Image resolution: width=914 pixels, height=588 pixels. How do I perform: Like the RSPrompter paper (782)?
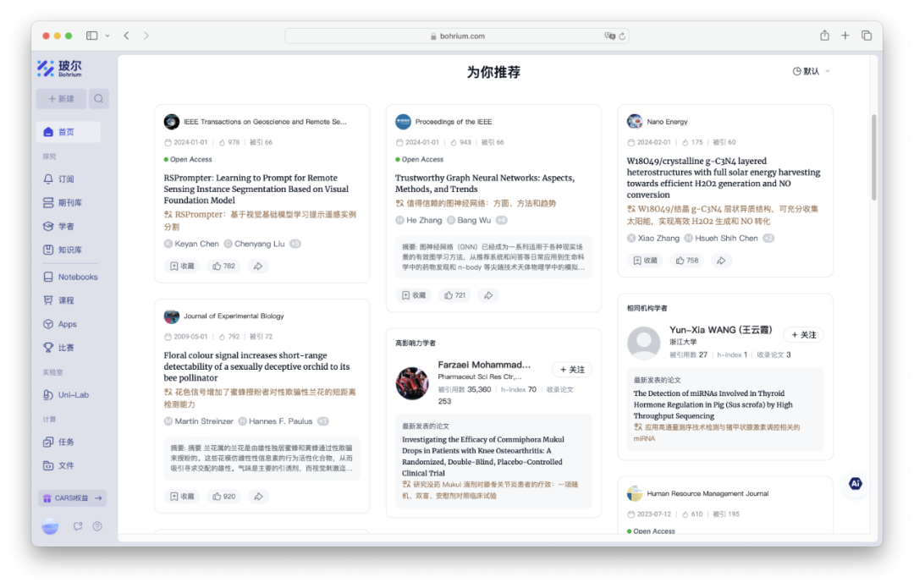[x=223, y=267]
